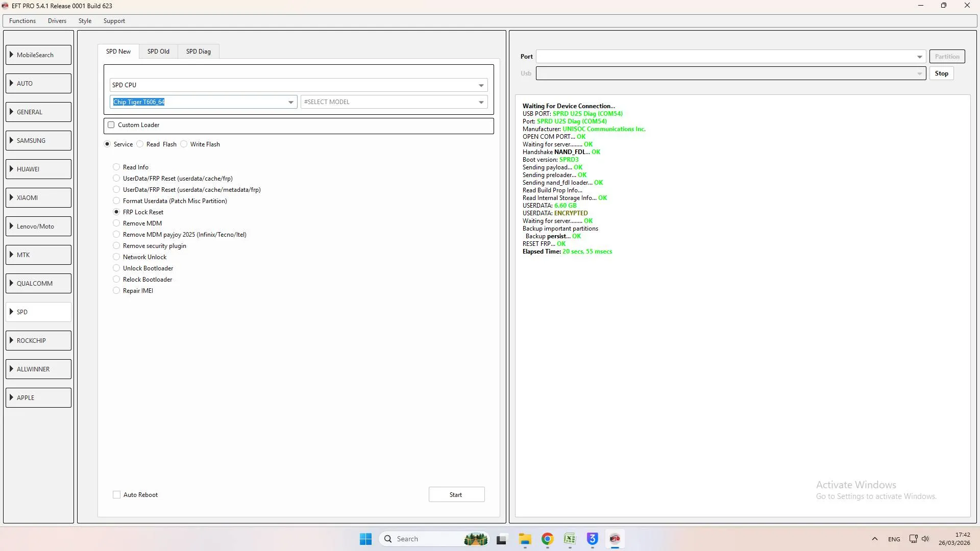
Task: Open File Explorer from the taskbar
Action: 525,539
